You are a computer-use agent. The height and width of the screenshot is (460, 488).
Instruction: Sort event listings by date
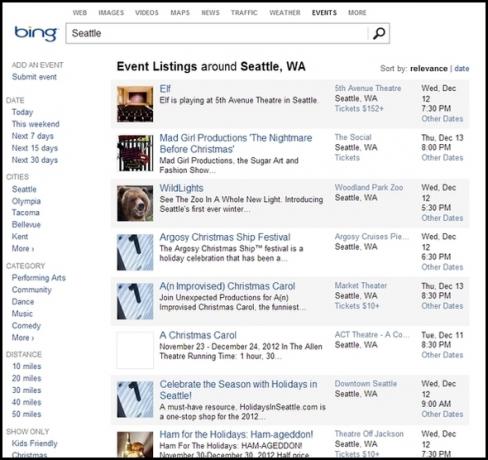(462, 68)
